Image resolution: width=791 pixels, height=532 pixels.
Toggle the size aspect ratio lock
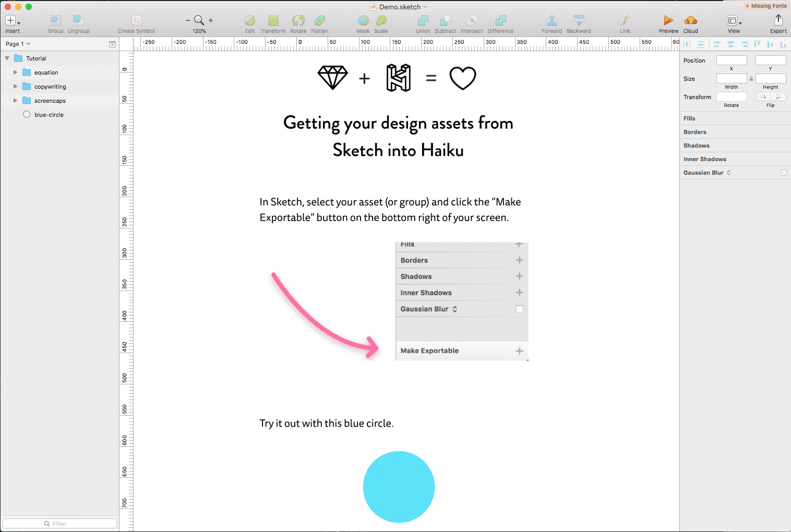751,79
